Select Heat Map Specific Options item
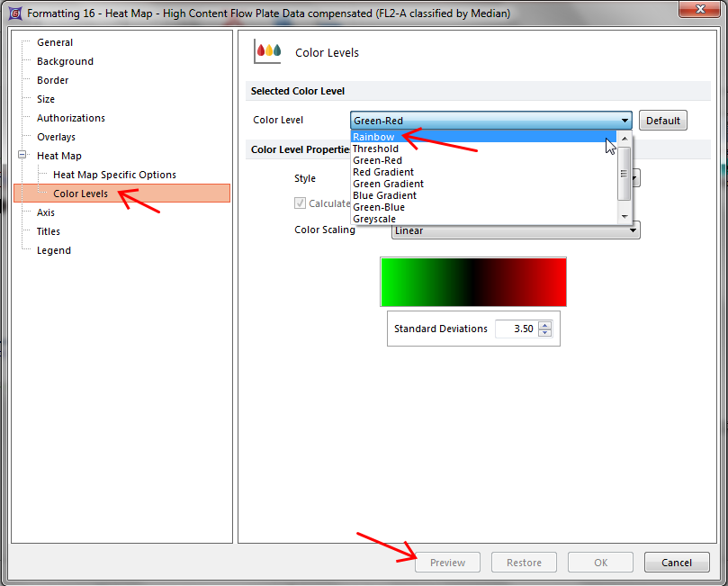The width and height of the screenshot is (728, 586). point(114,175)
